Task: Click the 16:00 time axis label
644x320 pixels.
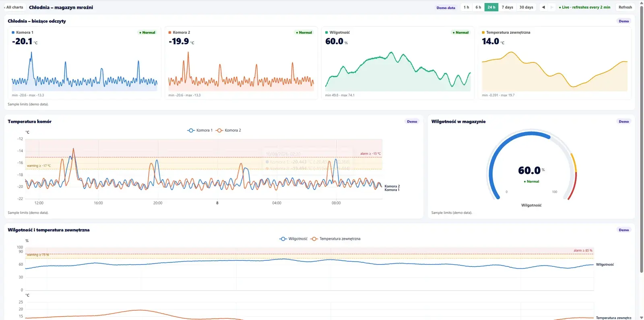Action: (98, 203)
